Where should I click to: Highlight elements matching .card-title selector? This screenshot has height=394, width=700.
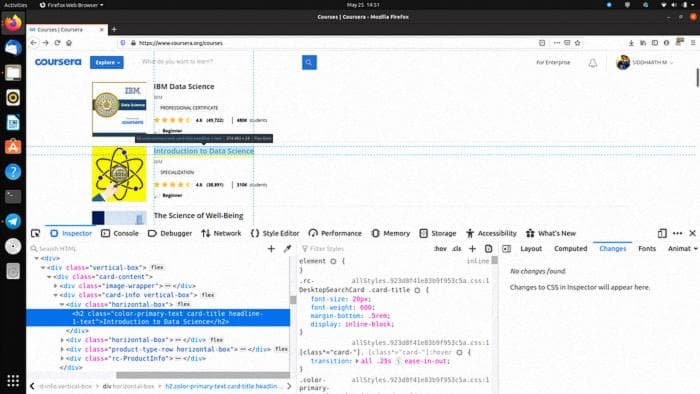click(417, 290)
